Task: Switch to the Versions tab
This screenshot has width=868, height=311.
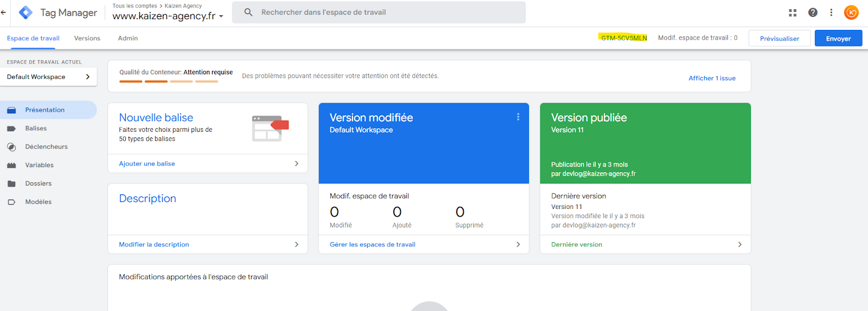Action: pos(87,38)
